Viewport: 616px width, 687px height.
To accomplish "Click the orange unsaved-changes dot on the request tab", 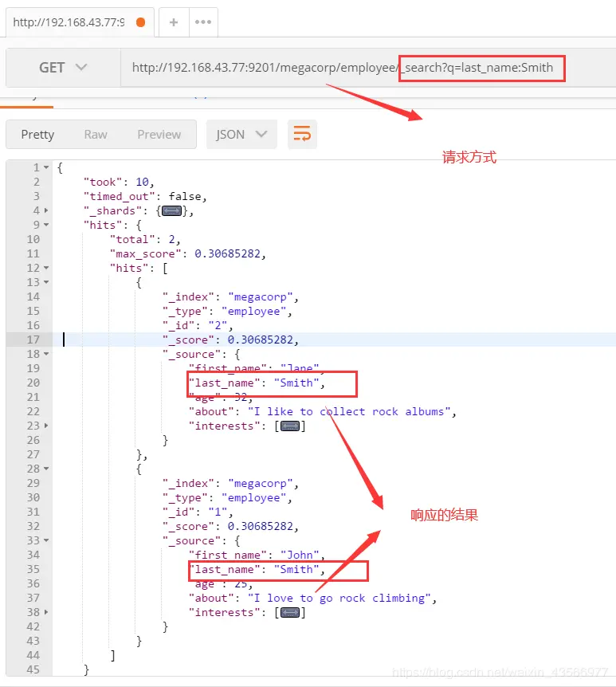I will pos(140,22).
